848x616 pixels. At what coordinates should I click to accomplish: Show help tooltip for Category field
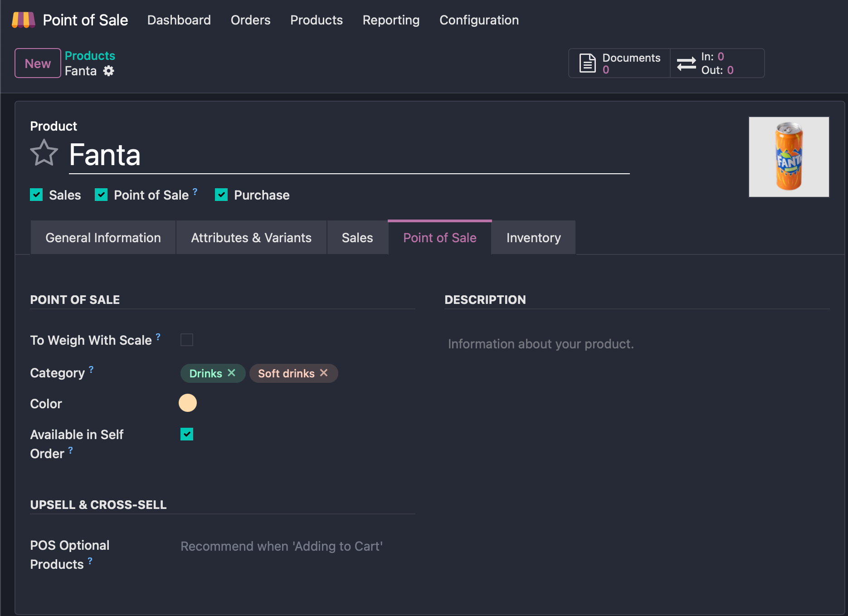coord(91,369)
